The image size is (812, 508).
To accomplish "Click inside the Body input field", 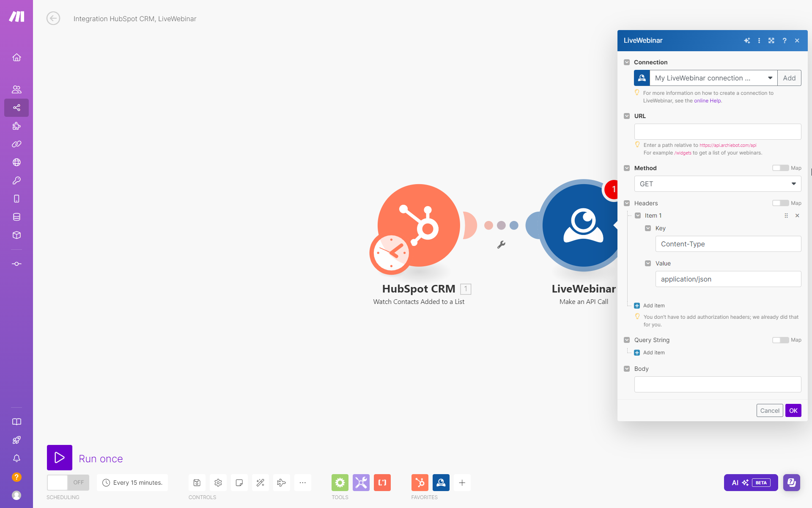I will click(717, 384).
